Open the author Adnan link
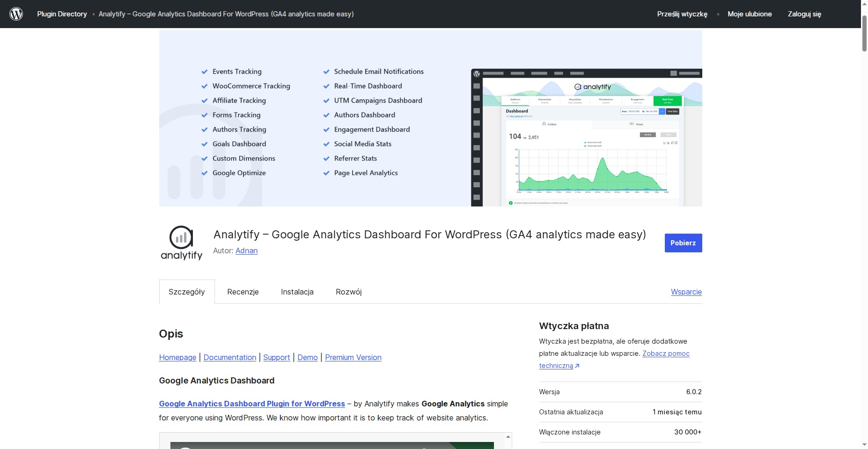Screen dimensions: 868x449 (247, 250)
